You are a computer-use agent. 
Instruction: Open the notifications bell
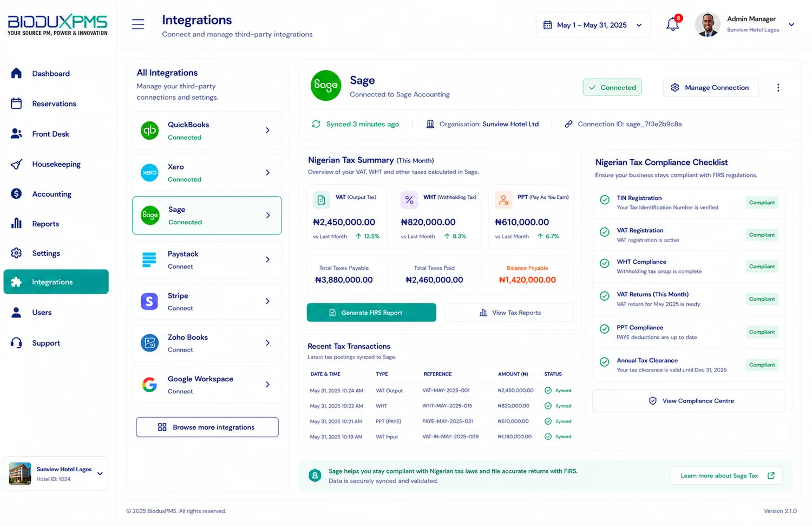(673, 24)
